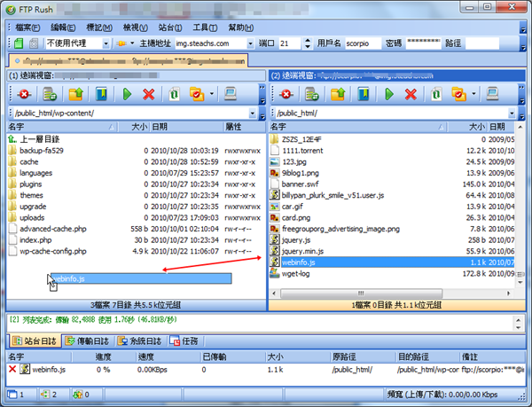
Task: Click the 密碼 password field
Action: 424,43
